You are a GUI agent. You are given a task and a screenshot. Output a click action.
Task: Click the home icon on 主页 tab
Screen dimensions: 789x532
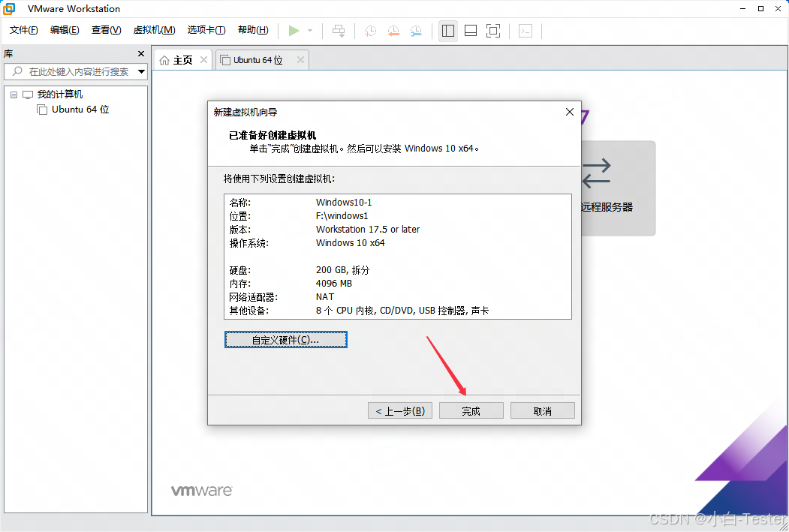(164, 60)
